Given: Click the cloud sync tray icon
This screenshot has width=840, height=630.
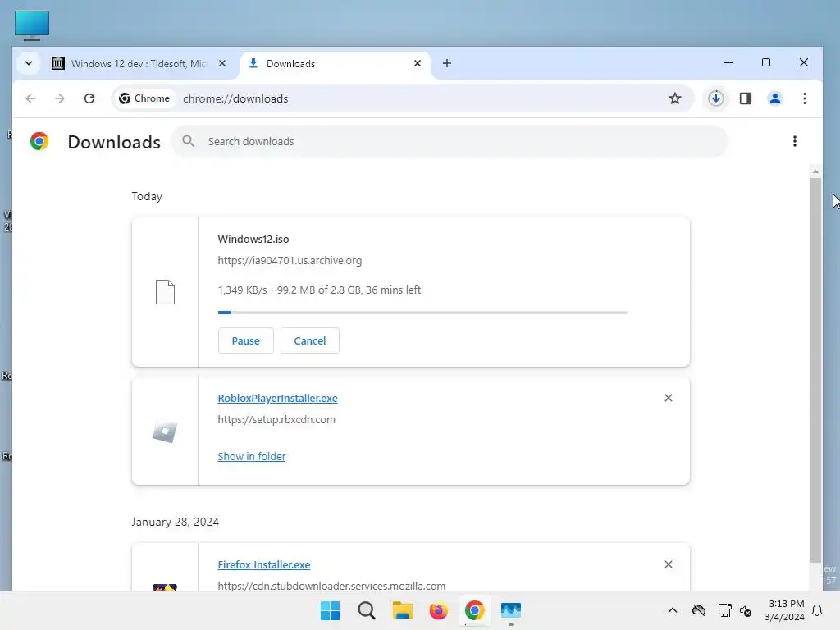Looking at the screenshot, I should click(x=699, y=610).
